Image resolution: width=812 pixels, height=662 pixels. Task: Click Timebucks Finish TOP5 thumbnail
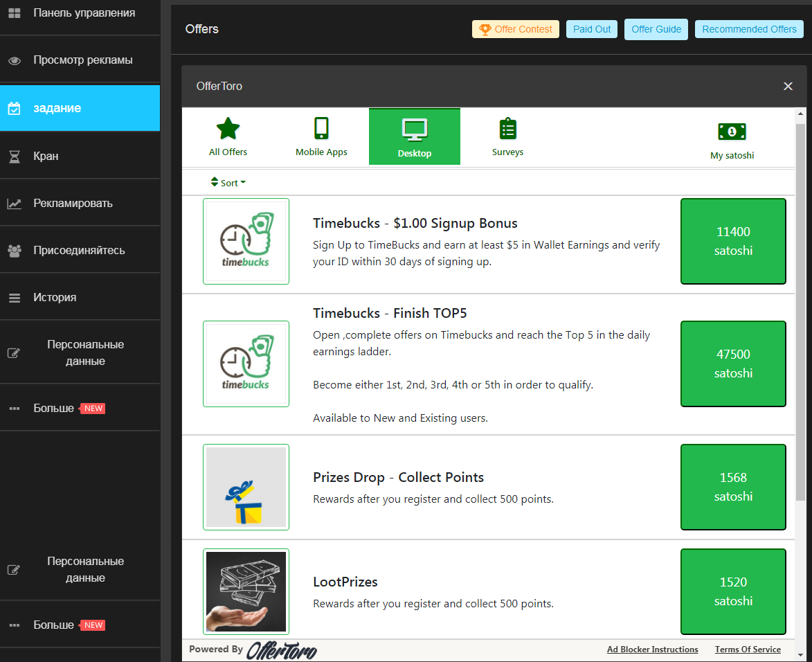(246, 364)
